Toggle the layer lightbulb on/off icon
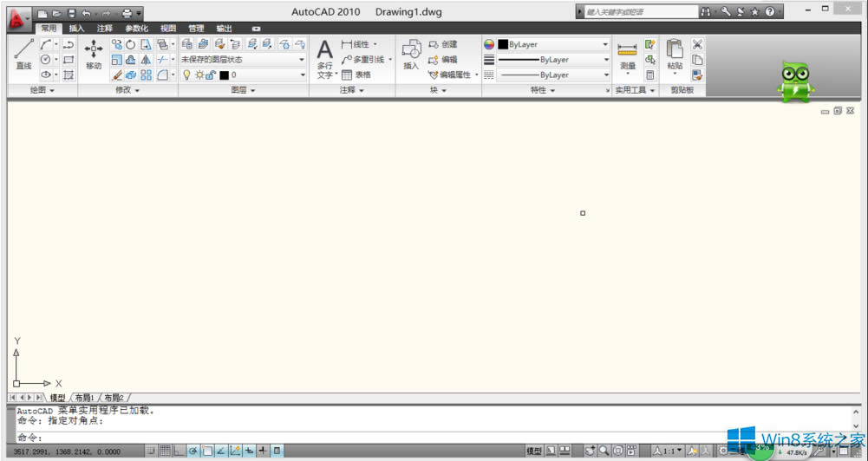 coord(186,75)
